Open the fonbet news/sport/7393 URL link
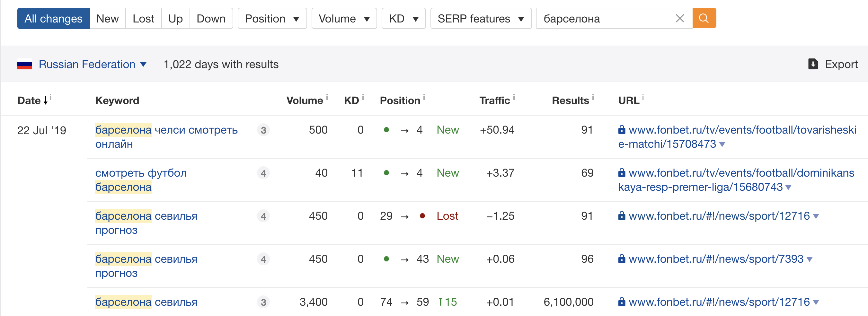 pos(716,259)
